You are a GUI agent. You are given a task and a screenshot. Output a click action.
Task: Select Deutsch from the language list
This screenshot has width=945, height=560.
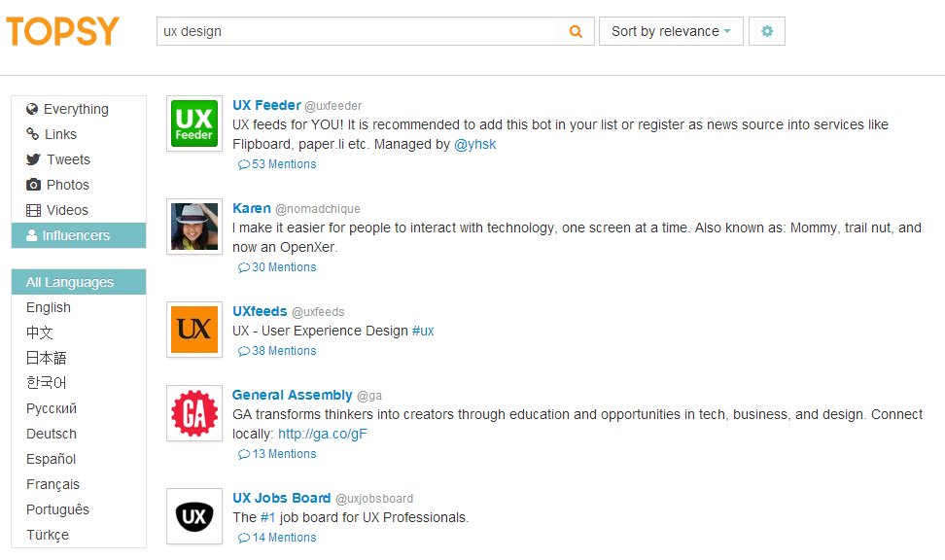tap(52, 434)
